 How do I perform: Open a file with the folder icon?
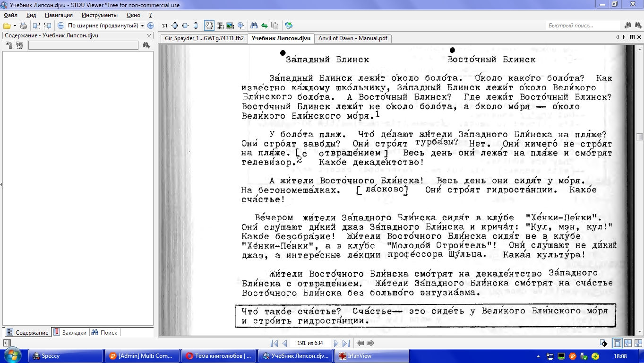(x=7, y=26)
